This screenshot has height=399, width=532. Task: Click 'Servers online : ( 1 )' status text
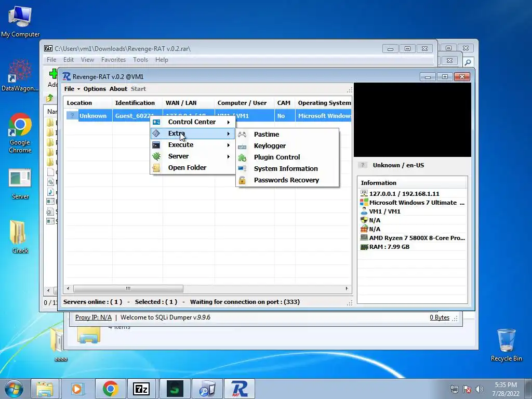point(92,302)
